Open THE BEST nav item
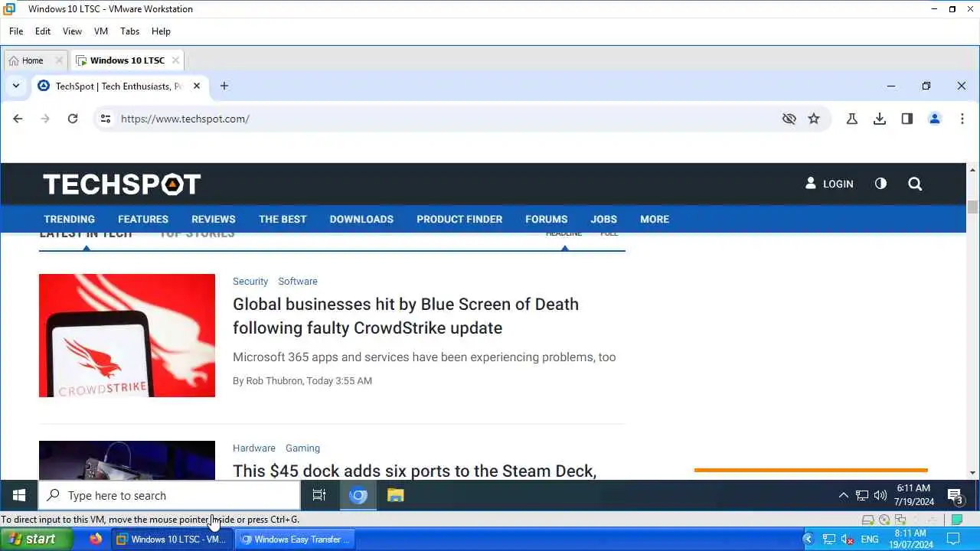The image size is (980, 551). click(283, 219)
